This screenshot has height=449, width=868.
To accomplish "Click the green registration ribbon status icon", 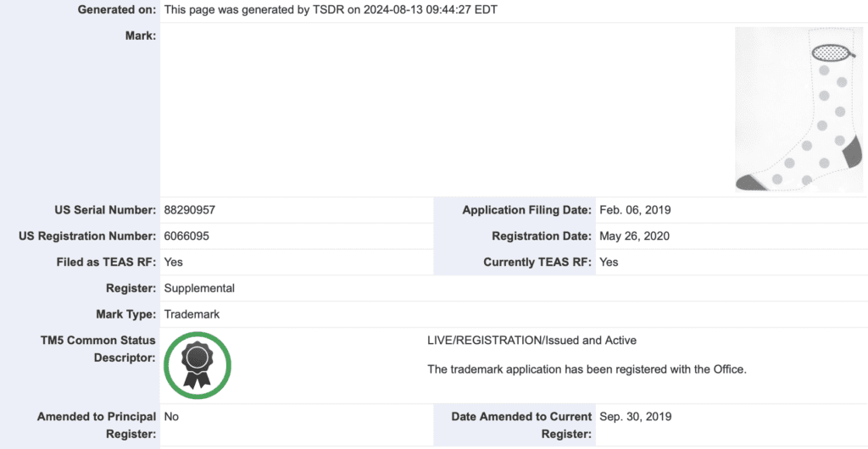I will click(x=198, y=365).
